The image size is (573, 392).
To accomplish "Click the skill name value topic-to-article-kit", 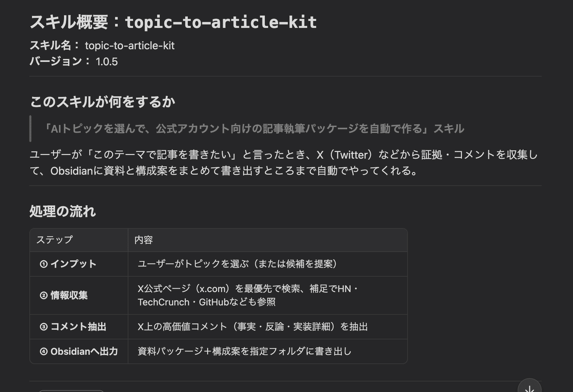I will [x=129, y=46].
